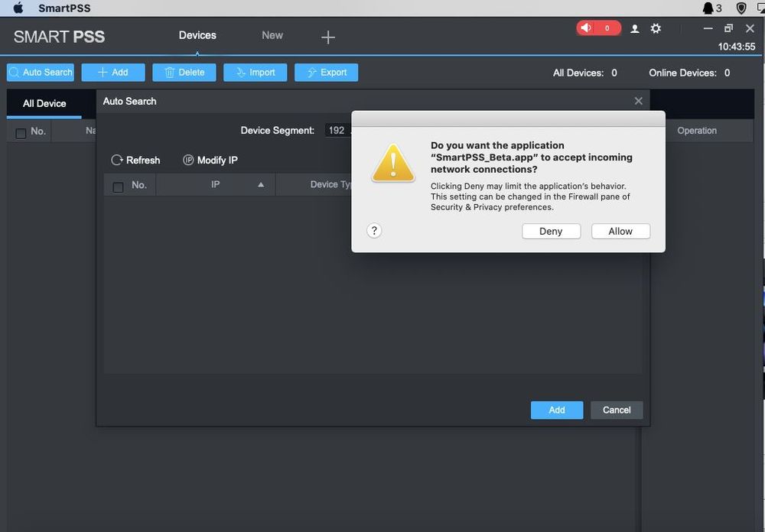765x532 pixels.
Task: Switch to the New tab
Action: [272, 35]
